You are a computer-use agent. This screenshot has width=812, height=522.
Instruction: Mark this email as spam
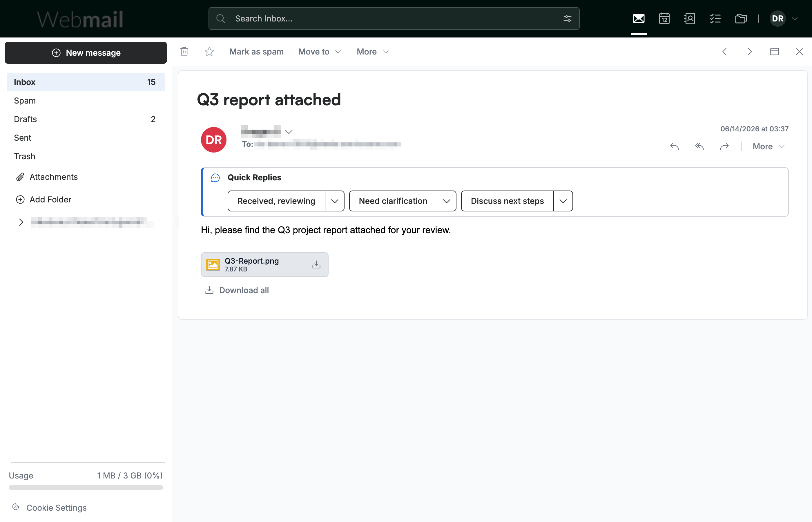pos(257,52)
